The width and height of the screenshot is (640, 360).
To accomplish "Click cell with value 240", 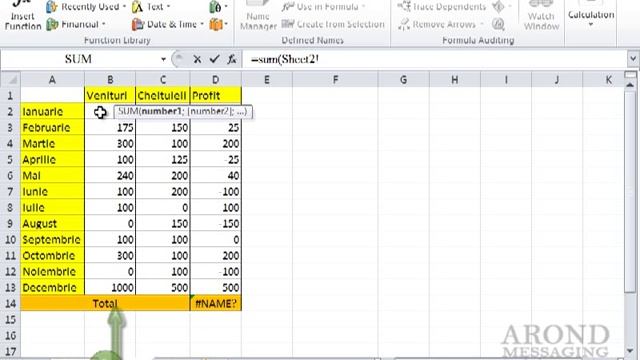I will click(110, 176).
